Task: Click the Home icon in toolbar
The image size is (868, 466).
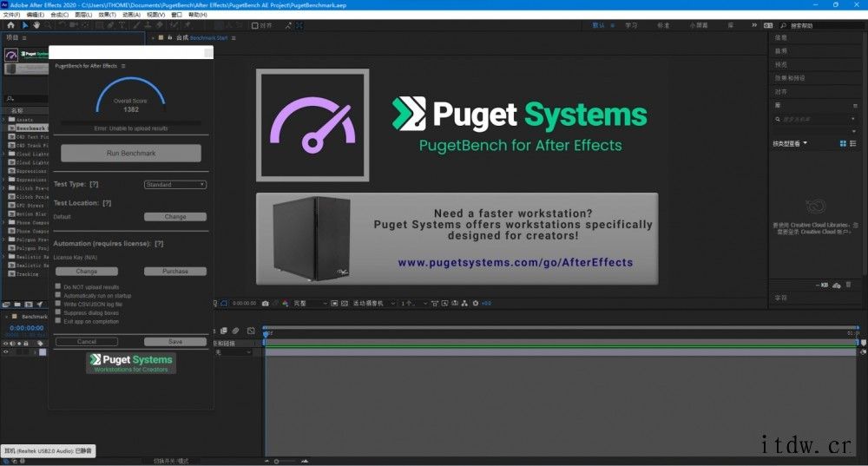Action: point(10,25)
